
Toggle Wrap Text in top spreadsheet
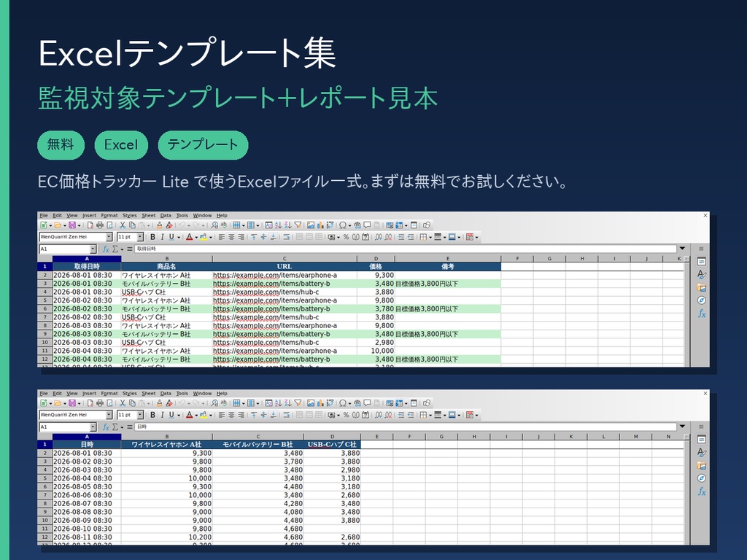pyautogui.click(x=286, y=237)
